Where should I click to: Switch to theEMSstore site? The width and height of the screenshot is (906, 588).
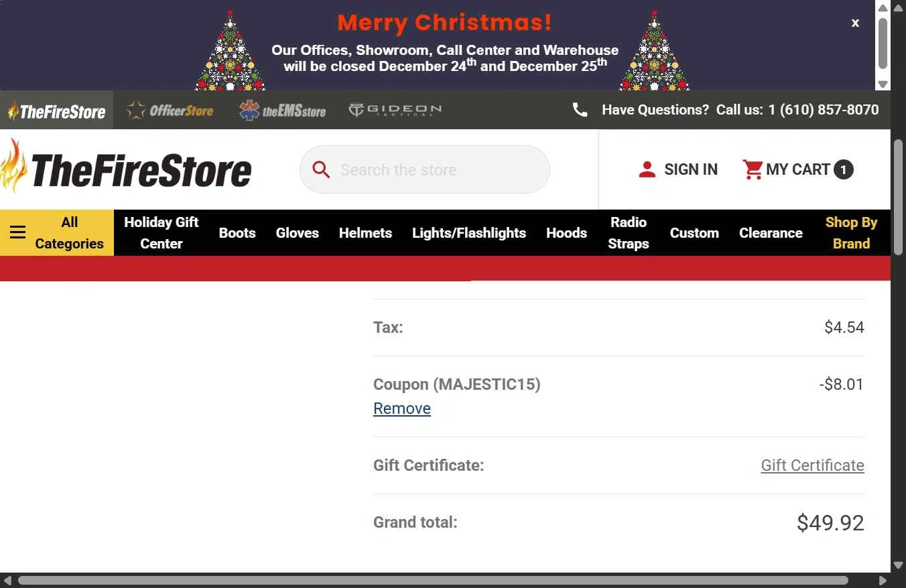(282, 111)
